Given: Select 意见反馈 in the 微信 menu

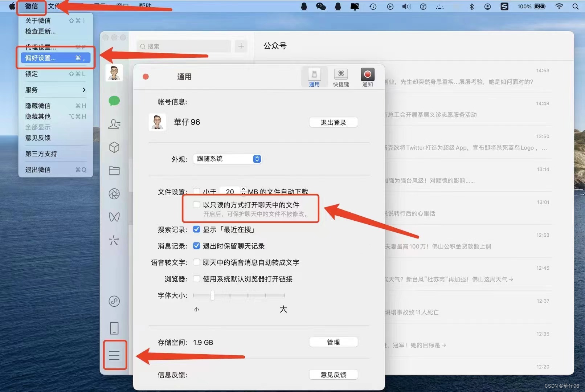Looking at the screenshot, I should point(56,138).
